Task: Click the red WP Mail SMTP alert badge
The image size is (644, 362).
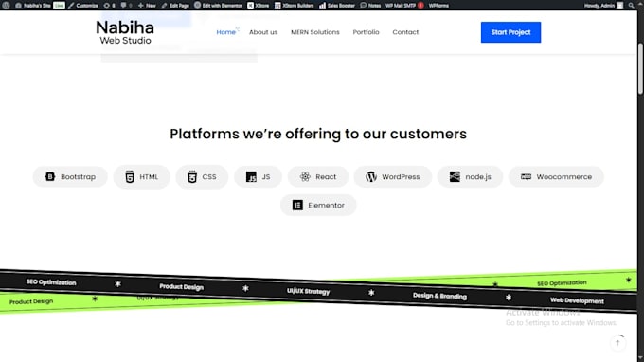Action: coord(421,6)
